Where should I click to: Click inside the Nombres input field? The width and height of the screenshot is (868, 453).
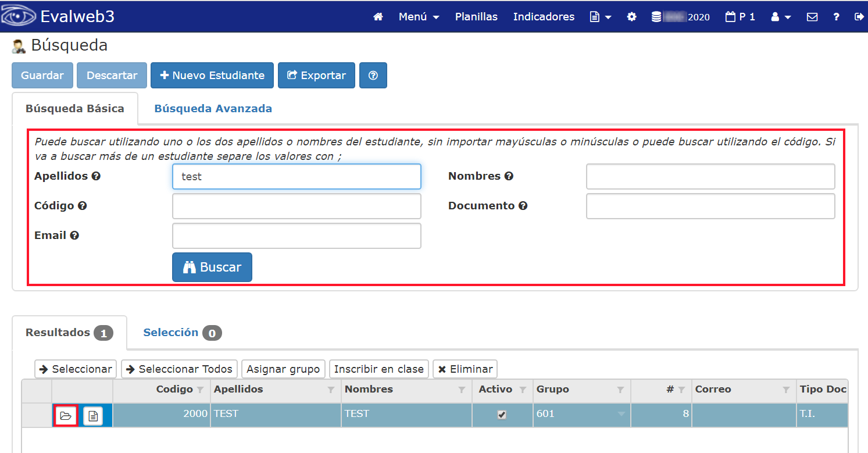(x=710, y=176)
